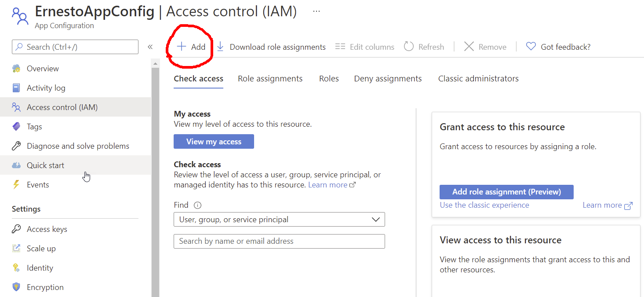The width and height of the screenshot is (644, 297).
Task: Open the Deny assignments tab
Action: (388, 79)
